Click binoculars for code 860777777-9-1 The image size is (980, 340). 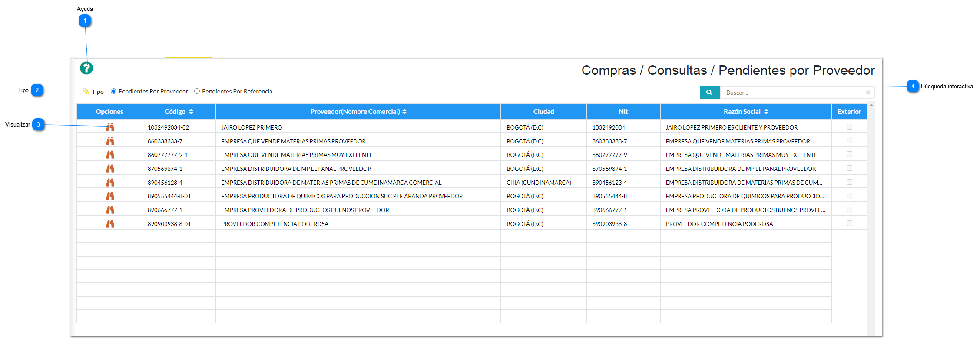click(110, 155)
